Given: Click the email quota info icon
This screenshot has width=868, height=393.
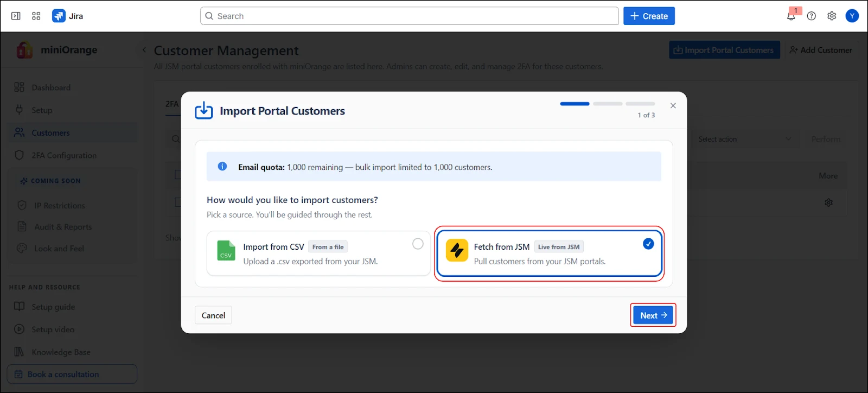Looking at the screenshot, I should click(222, 167).
